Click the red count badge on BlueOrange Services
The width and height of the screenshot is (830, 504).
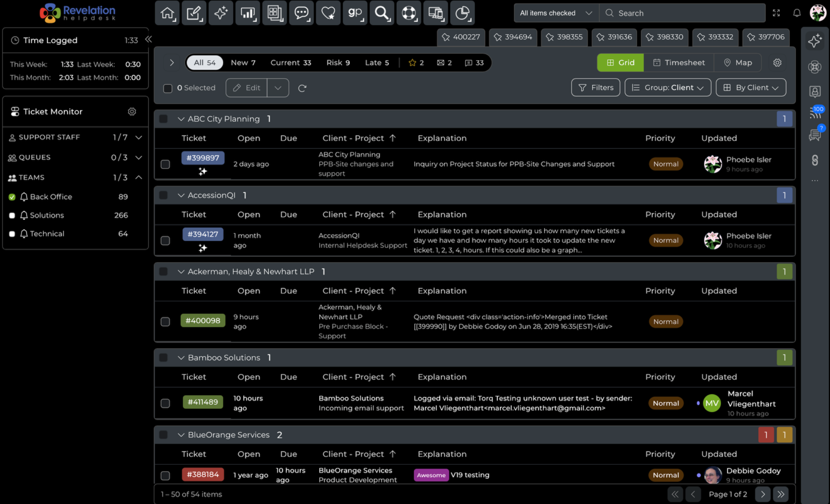point(766,435)
